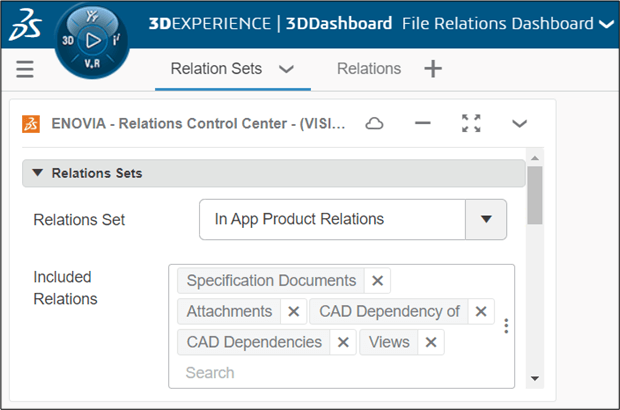Image resolution: width=620 pixels, height=410 pixels.
Task: Minimize the Relations Control Center widget
Action: tap(423, 123)
